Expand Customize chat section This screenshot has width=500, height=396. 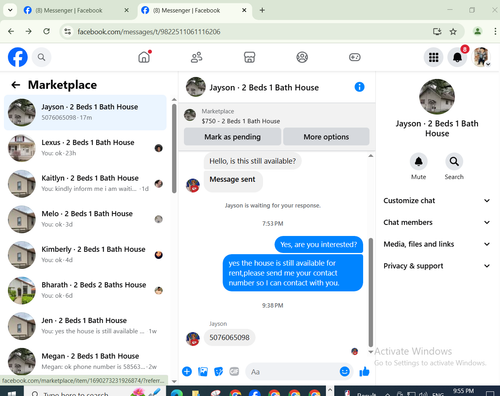[x=437, y=201]
